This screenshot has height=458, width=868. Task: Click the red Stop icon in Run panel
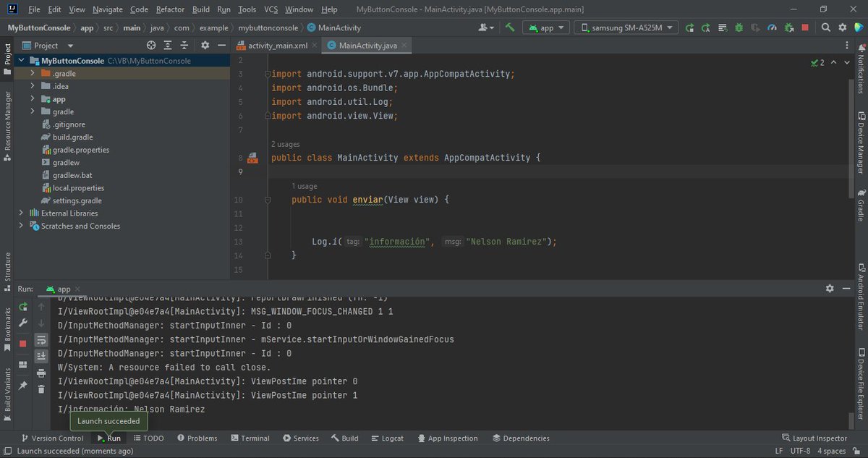(x=23, y=344)
